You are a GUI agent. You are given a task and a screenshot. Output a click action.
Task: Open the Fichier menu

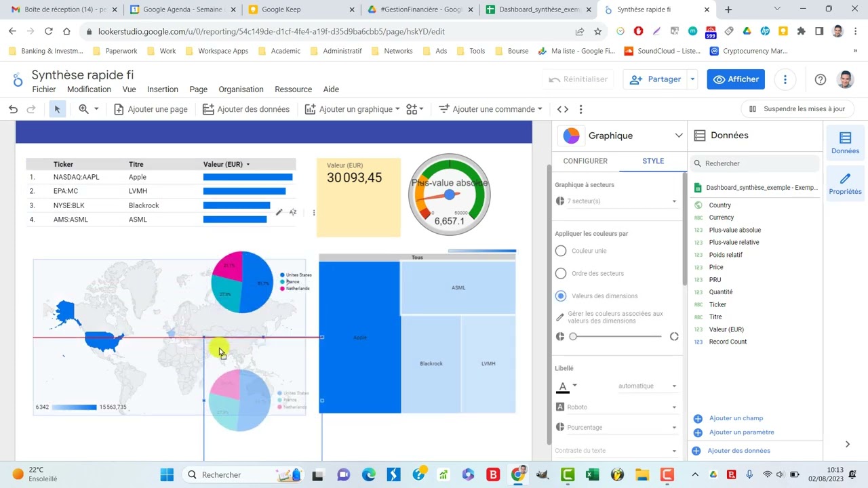coord(44,89)
